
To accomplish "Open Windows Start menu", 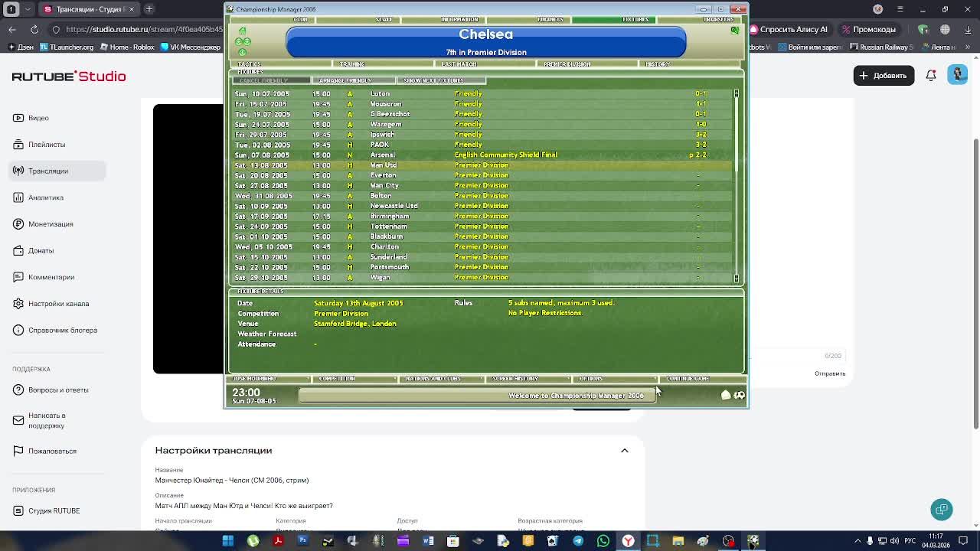I will (x=227, y=541).
